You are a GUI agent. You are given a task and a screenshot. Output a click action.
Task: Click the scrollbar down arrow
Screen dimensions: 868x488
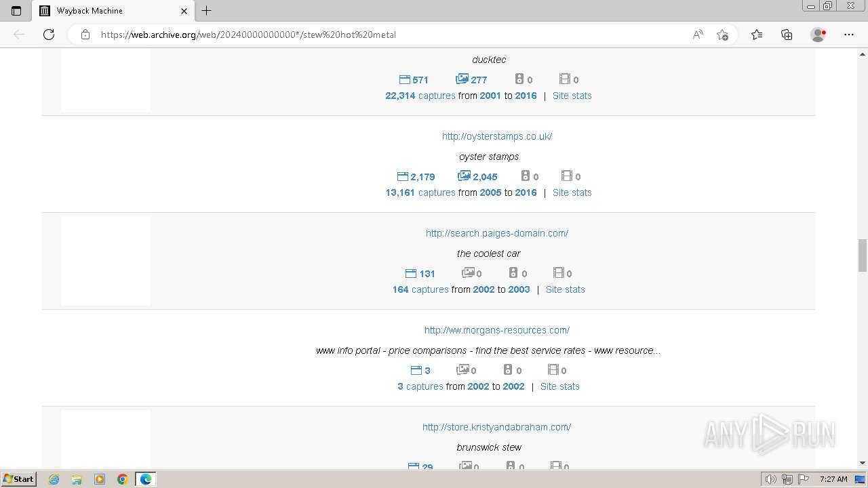(x=862, y=463)
